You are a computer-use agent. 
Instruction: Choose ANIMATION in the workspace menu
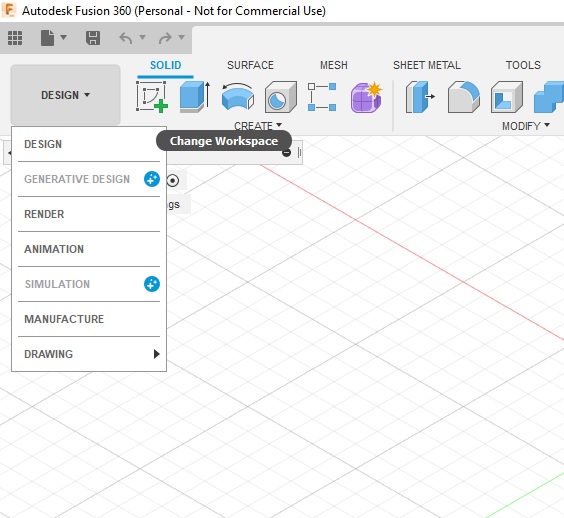89,249
